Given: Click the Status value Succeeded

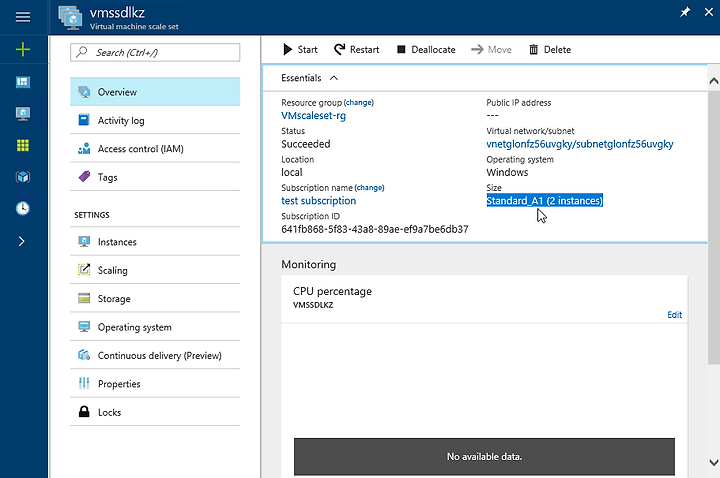Looking at the screenshot, I should pyautogui.click(x=306, y=144).
